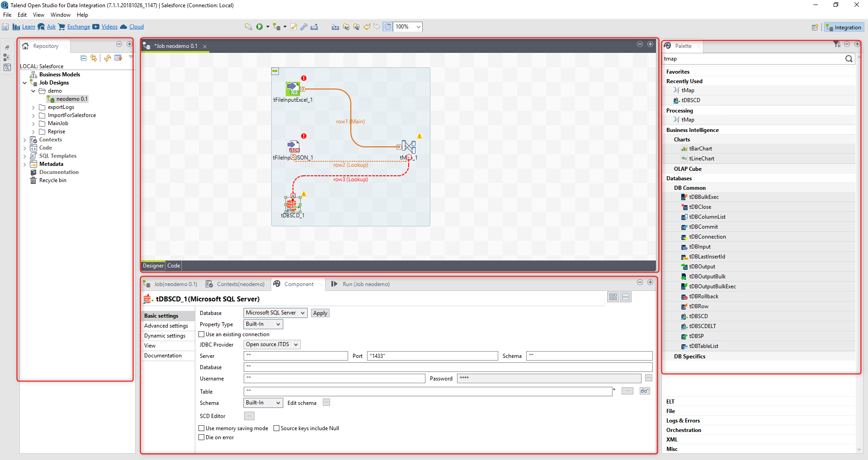This screenshot has height=460, width=868.
Task: Click the Palette search magnifier icon
Action: [x=849, y=59]
